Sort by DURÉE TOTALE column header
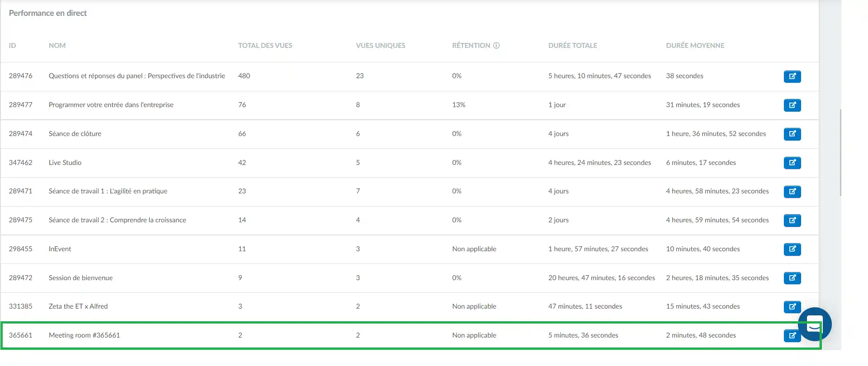868x366 pixels. [572, 45]
